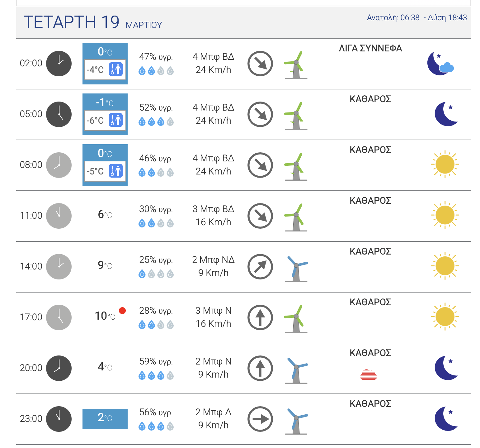Click the 3 Μπφ Ν wind text

point(213,311)
